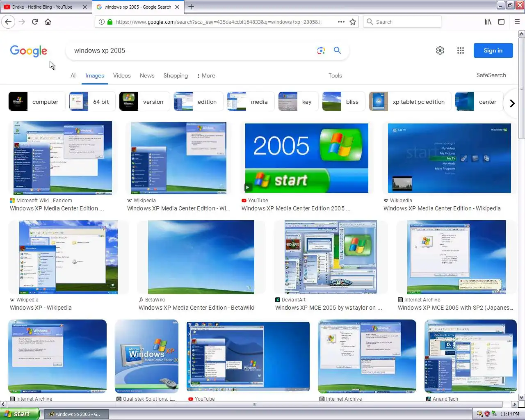Open the SafeSearch settings
Screen dimensions: 525x420
click(491, 75)
